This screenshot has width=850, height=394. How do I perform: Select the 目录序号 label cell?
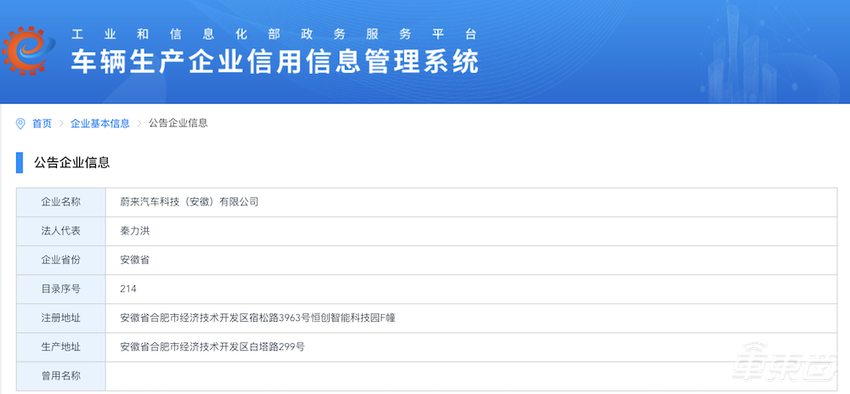pos(61,289)
